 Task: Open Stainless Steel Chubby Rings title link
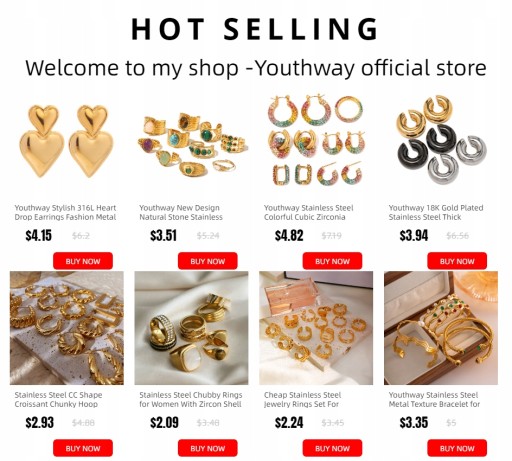[x=191, y=399]
